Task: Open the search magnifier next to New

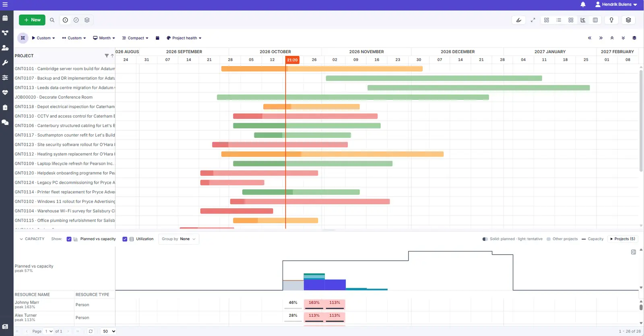Action: [x=52, y=20]
